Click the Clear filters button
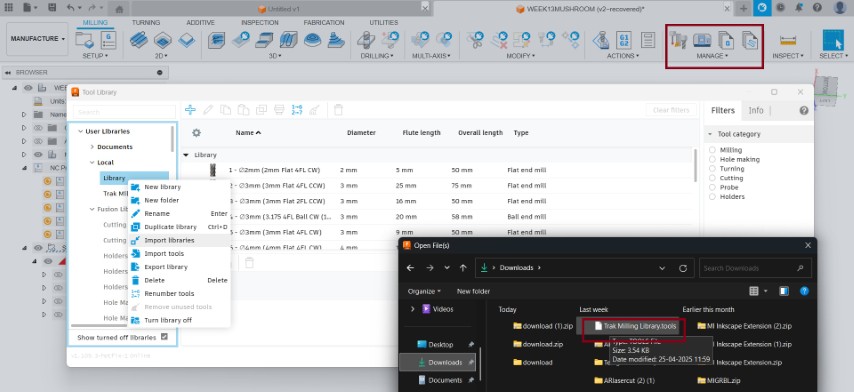854x392 pixels. point(671,110)
